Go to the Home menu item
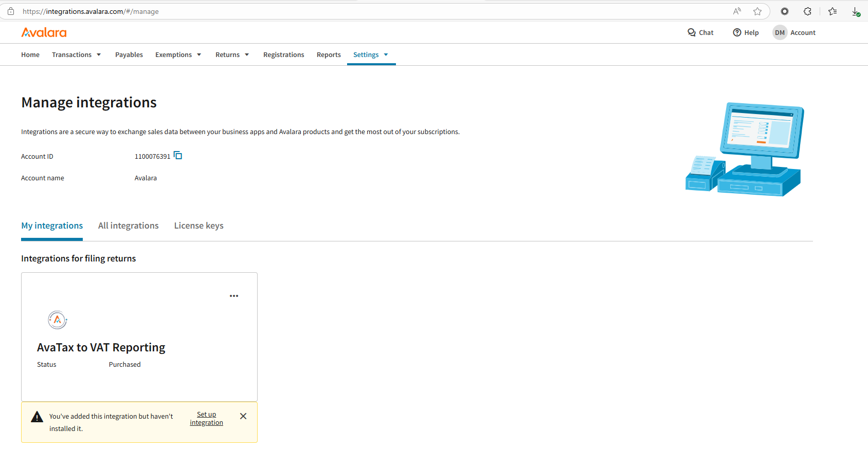The height and width of the screenshot is (469, 868). coord(30,54)
